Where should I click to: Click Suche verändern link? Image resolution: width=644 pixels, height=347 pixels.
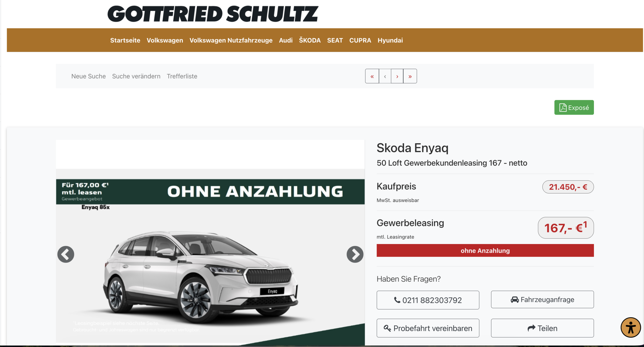136,76
